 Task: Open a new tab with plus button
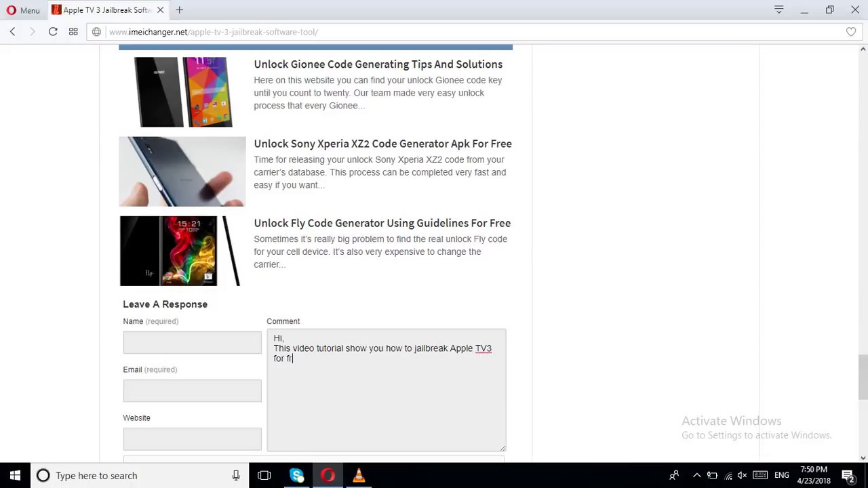[180, 10]
